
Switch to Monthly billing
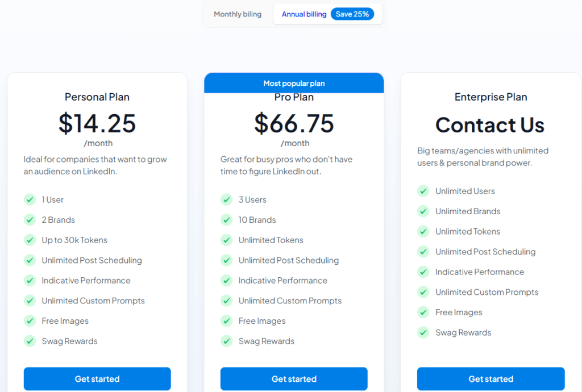point(238,14)
